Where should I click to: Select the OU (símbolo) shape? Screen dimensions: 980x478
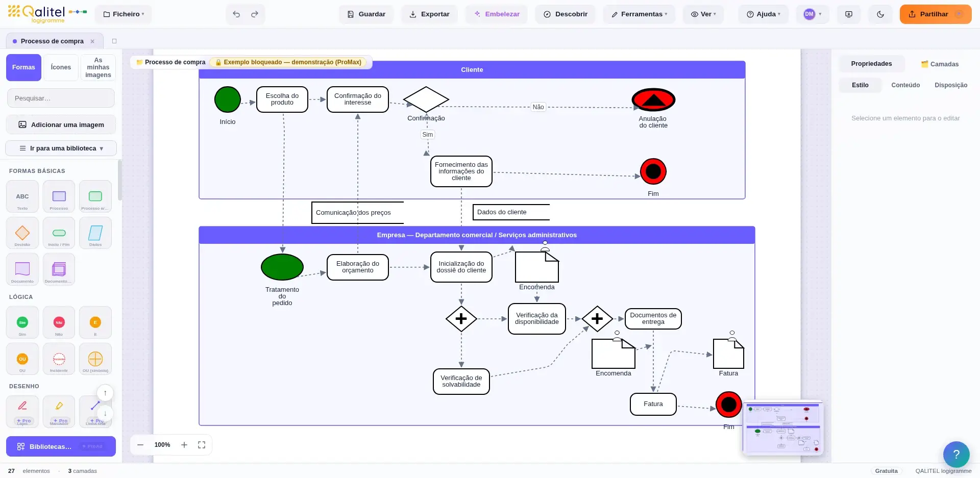(x=95, y=359)
